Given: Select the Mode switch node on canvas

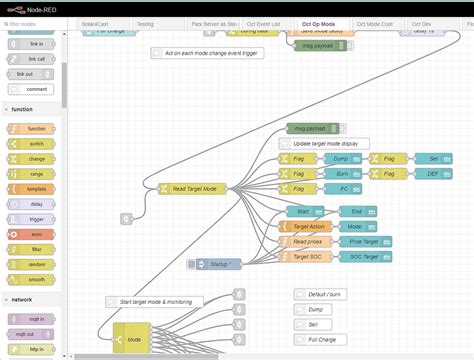Looking at the screenshot, I should pyautogui.click(x=132, y=338).
